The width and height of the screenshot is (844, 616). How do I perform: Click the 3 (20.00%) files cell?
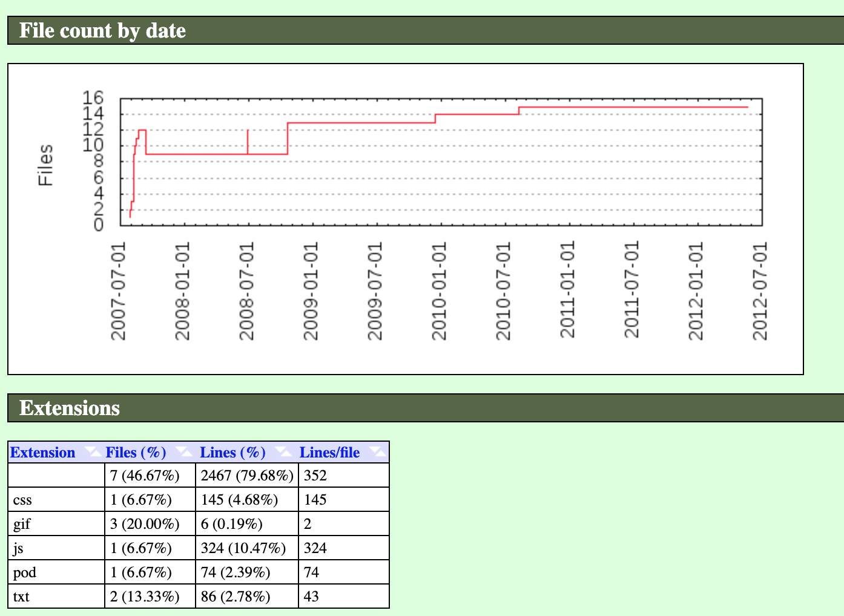[145, 524]
